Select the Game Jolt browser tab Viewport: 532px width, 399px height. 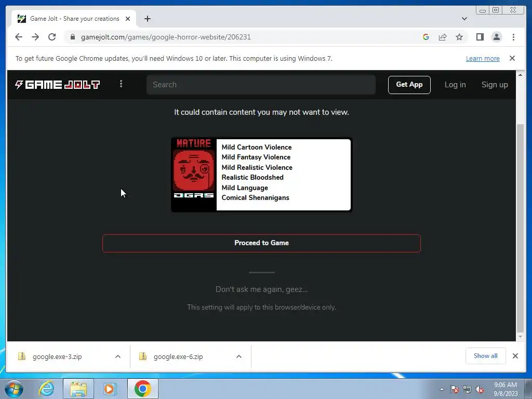tap(74, 19)
